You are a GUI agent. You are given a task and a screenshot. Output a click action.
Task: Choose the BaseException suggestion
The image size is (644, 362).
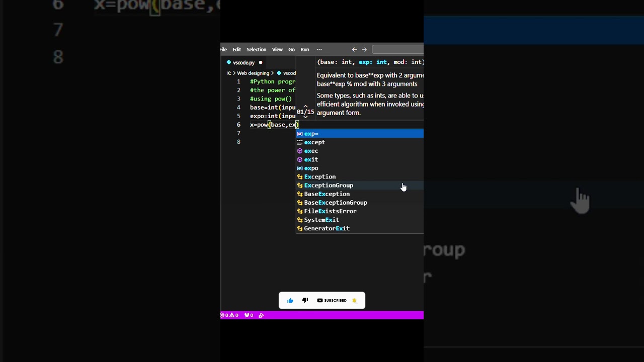(x=360, y=194)
